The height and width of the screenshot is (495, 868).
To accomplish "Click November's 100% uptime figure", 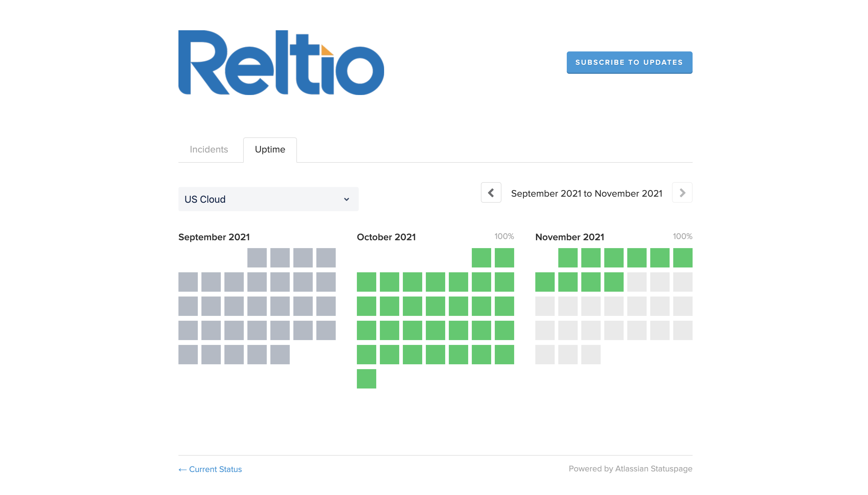I will coord(683,236).
